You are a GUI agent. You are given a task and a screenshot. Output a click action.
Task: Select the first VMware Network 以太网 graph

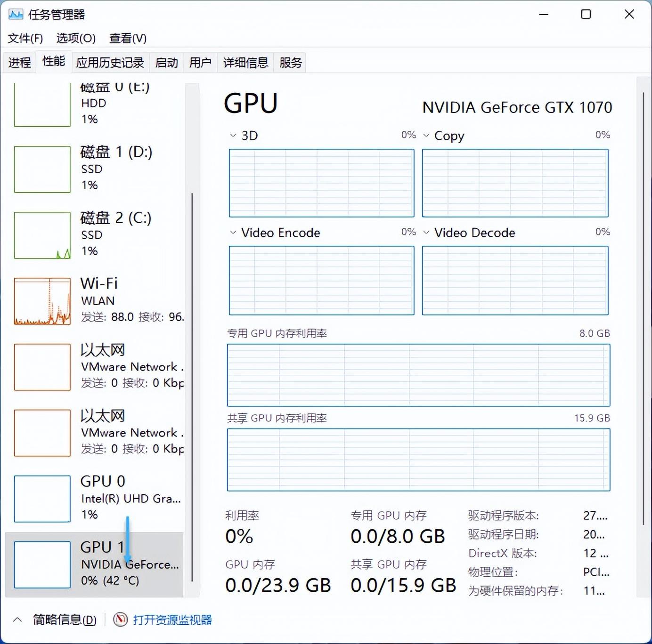tap(42, 367)
